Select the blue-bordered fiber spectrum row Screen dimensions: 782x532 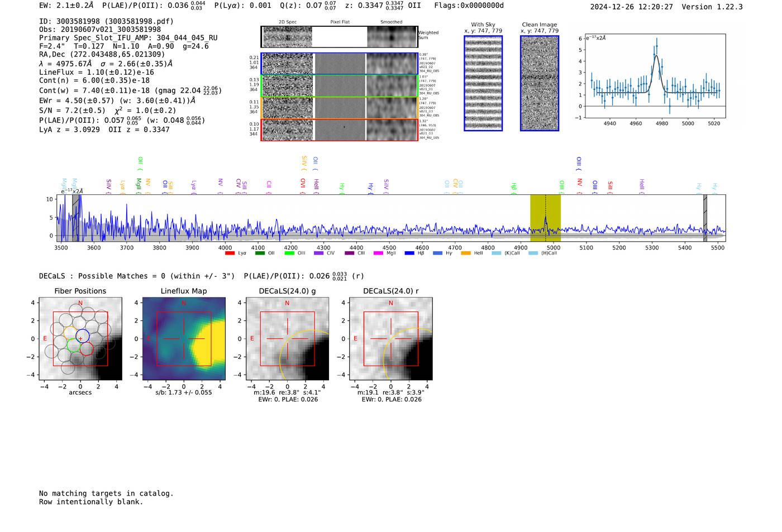tap(339, 64)
